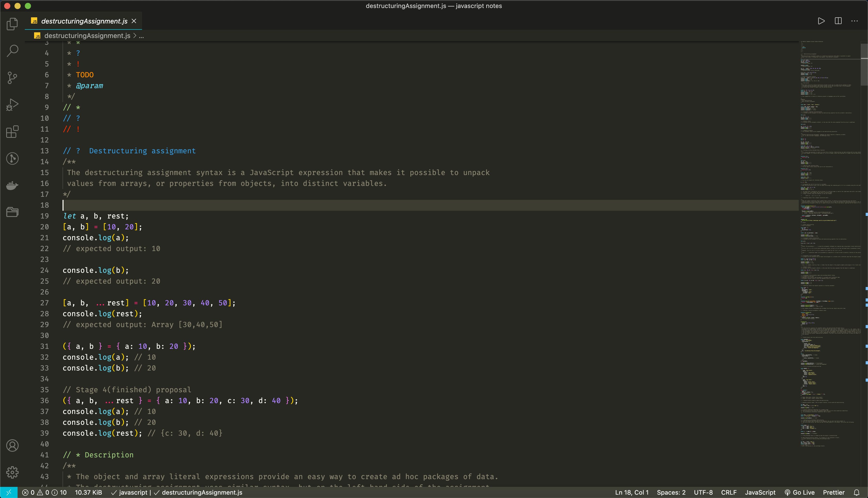Change language mode from JavaScript

coord(760,493)
